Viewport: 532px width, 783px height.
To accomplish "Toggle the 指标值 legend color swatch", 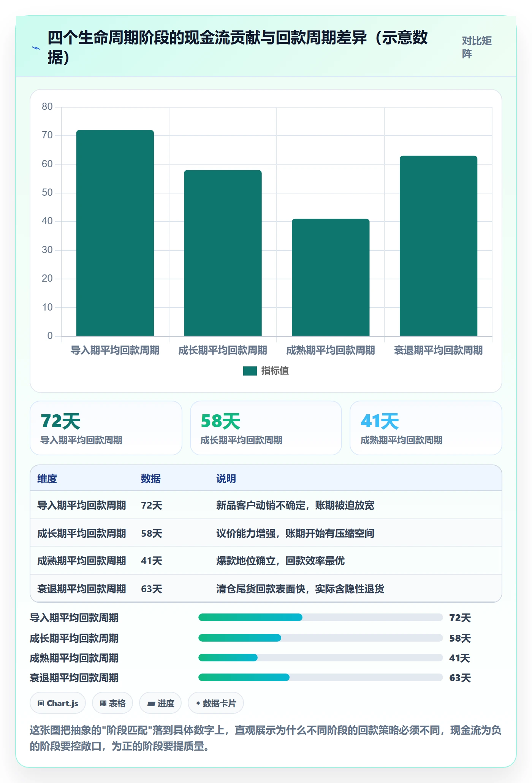I will 250,371.
